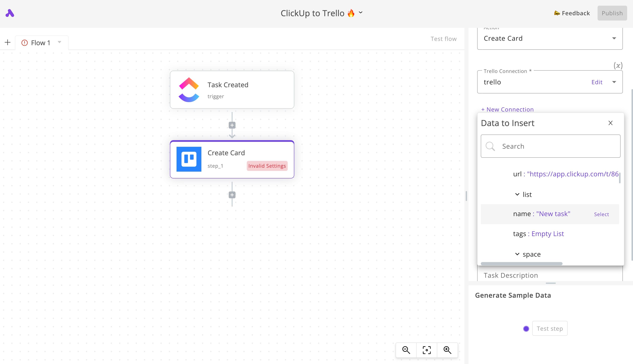Click the Data to Insert horizontal scrollbar
Viewport: 633px width, 364px height.
coord(521,264)
